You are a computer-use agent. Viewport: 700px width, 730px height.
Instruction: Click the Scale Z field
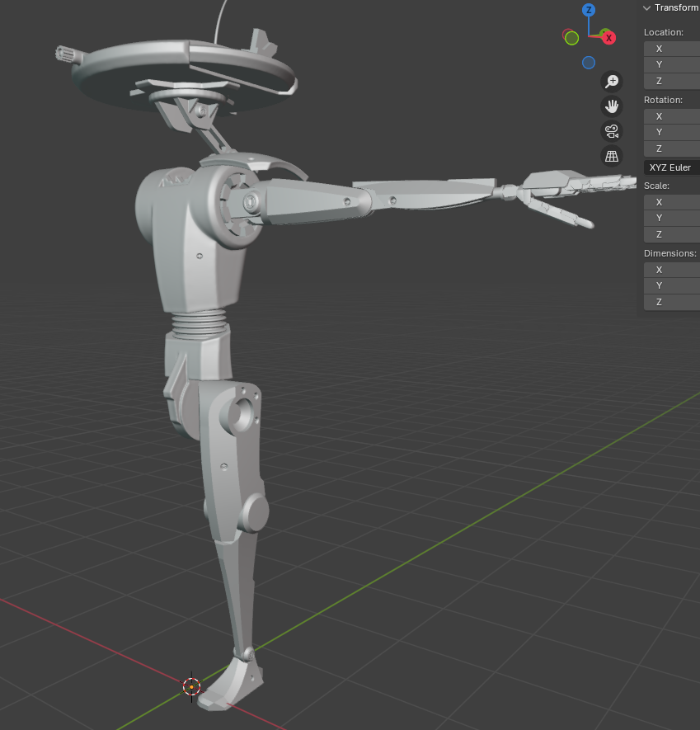[x=671, y=234]
